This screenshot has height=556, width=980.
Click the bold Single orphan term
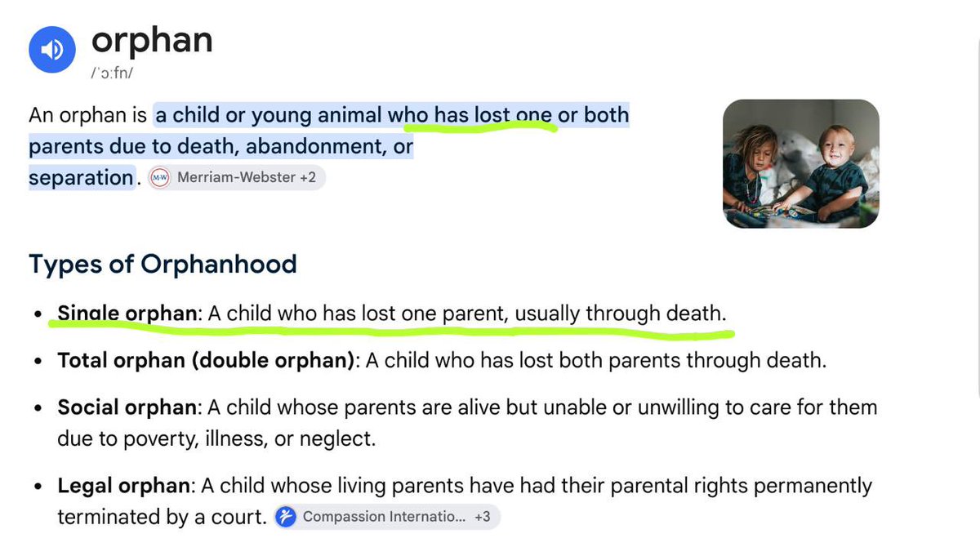(127, 314)
